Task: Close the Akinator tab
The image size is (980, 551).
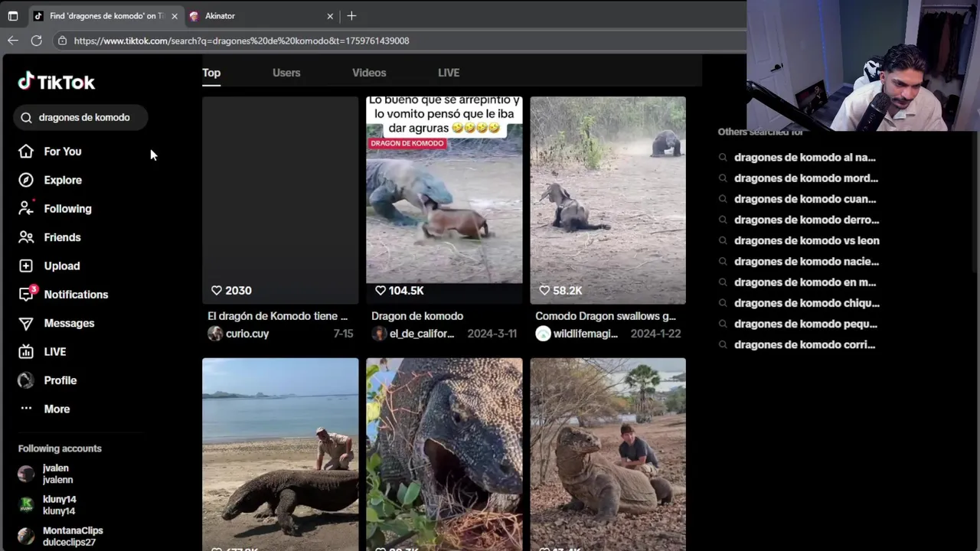Action: click(330, 16)
